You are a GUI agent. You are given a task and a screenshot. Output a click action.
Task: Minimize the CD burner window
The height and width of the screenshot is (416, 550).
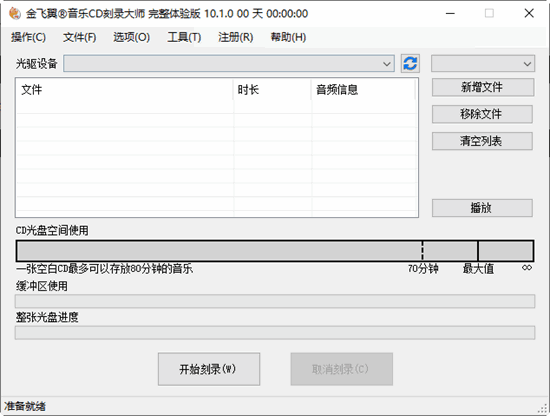pos(450,13)
